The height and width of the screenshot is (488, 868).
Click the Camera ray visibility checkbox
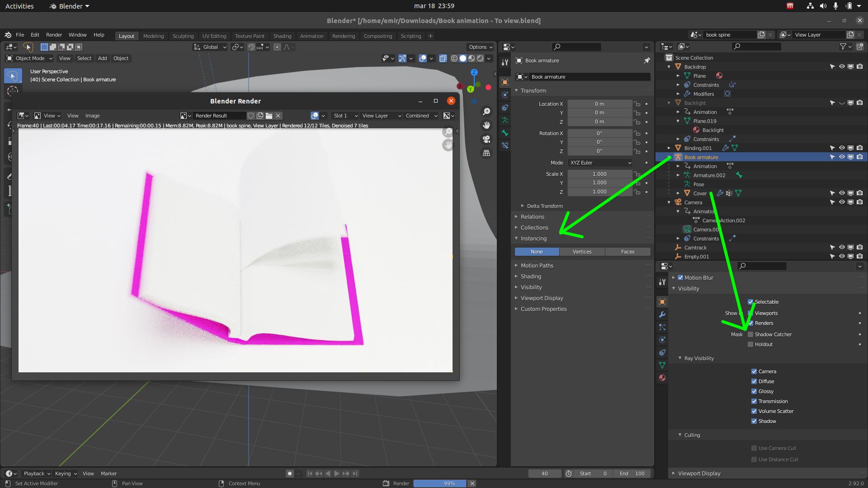(754, 371)
